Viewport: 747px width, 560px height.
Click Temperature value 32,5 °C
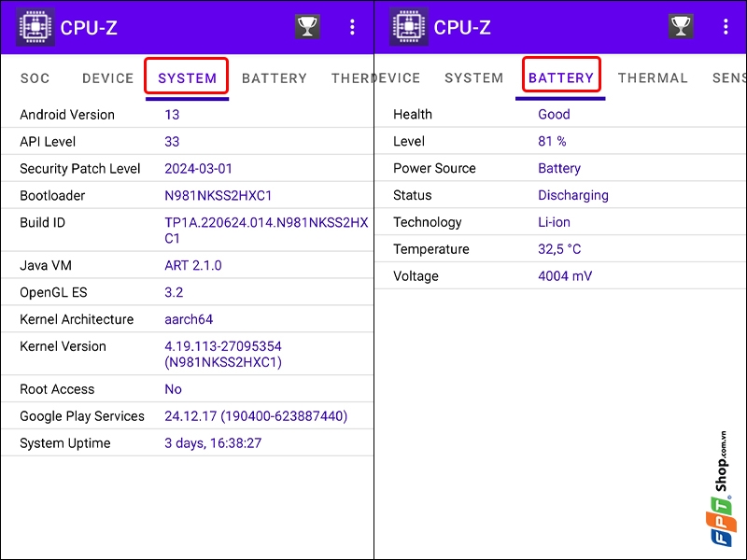[x=559, y=249]
